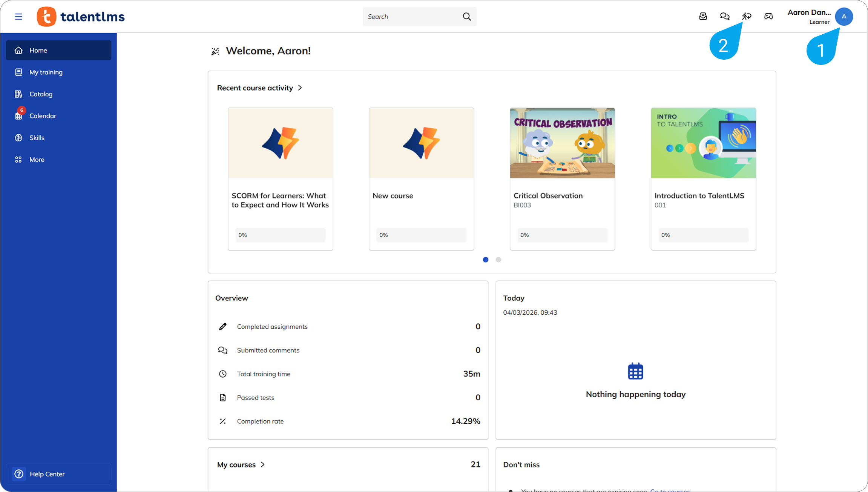
Task: Expand Recent course activity chevron
Action: point(300,88)
